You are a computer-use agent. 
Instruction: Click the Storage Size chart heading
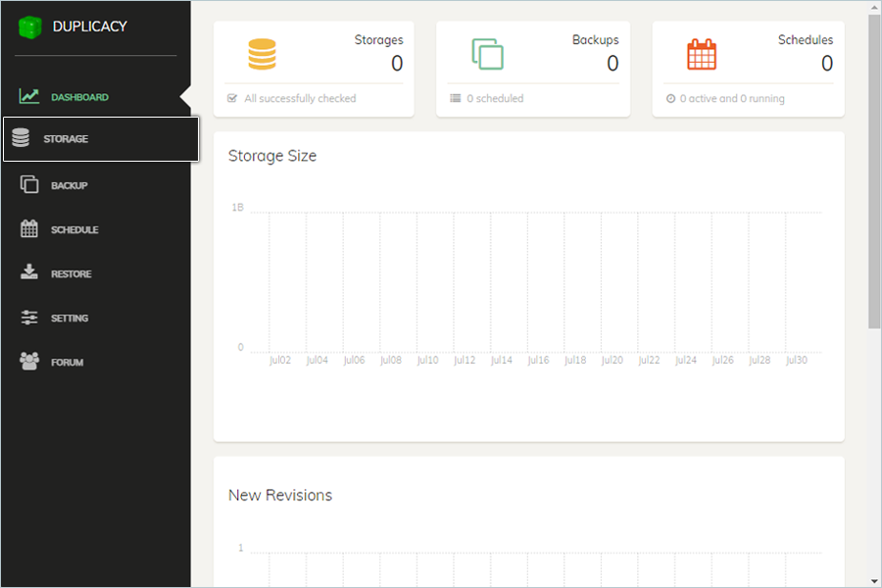(272, 156)
